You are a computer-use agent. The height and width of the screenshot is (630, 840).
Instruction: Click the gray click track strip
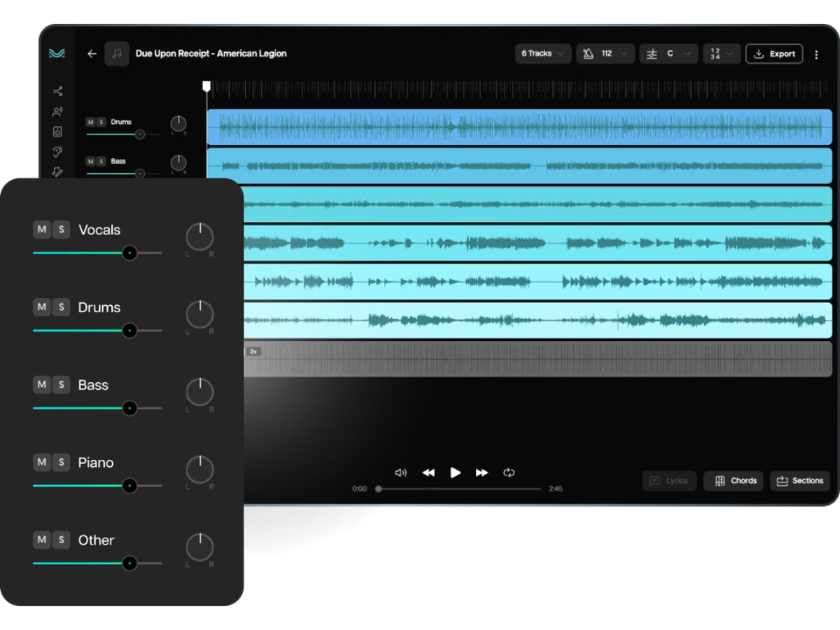[x=538, y=359]
